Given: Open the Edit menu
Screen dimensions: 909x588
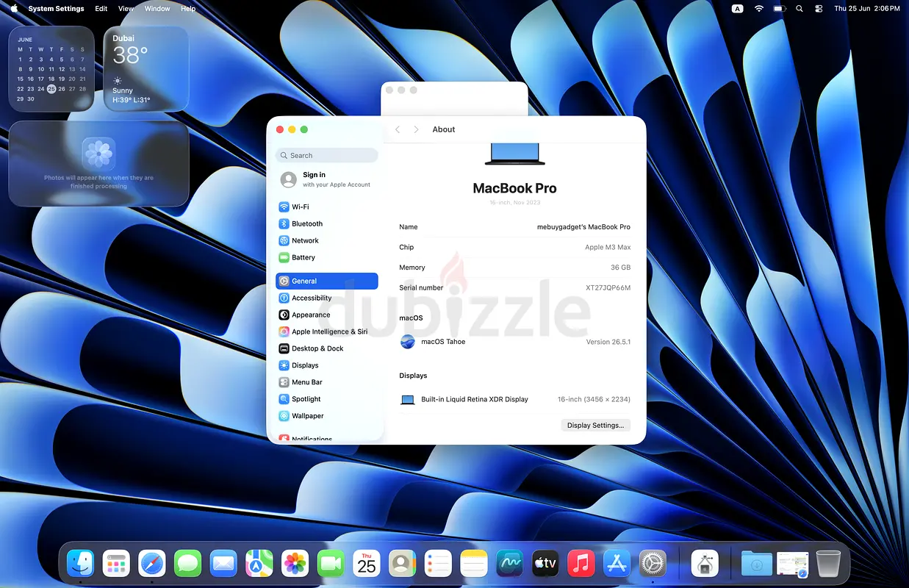Looking at the screenshot, I should [x=101, y=9].
